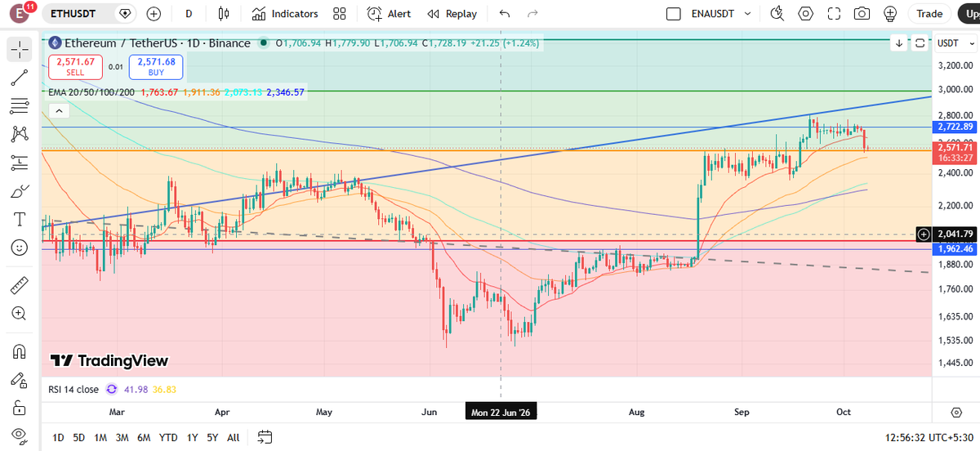Open the indicator templates grid icon

pyautogui.click(x=340, y=14)
